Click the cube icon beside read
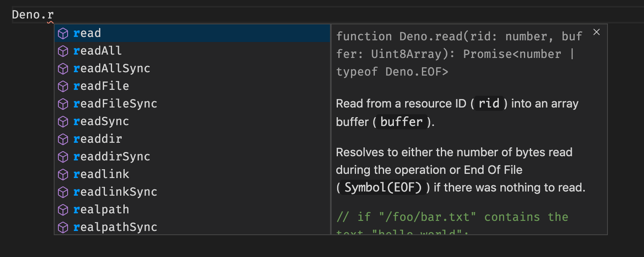Screen dimensions: 644x257 point(64,33)
